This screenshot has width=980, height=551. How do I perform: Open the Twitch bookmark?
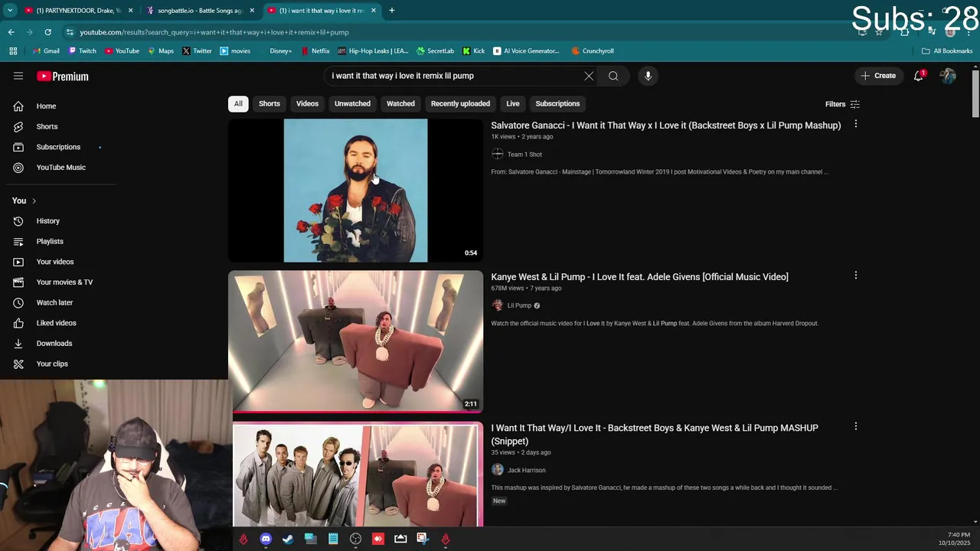click(83, 51)
